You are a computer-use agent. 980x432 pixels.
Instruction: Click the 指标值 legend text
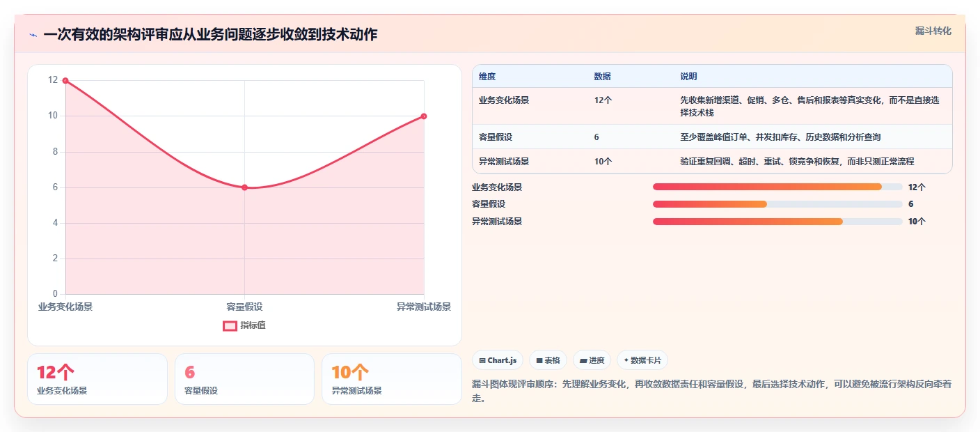253,325
